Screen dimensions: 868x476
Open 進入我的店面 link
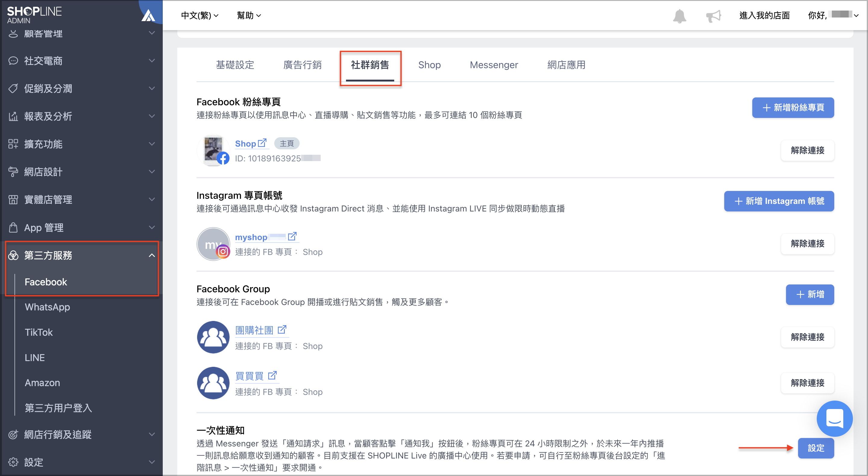[x=764, y=15]
